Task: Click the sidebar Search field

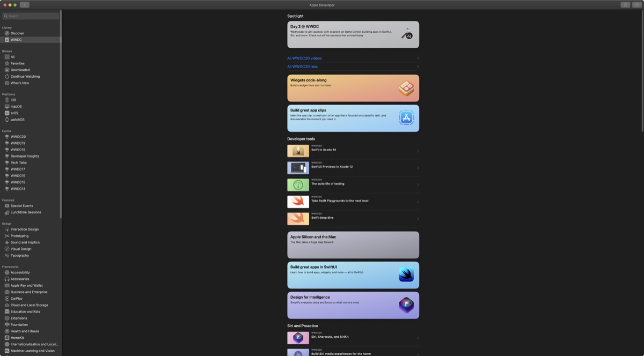Action: 31,16
